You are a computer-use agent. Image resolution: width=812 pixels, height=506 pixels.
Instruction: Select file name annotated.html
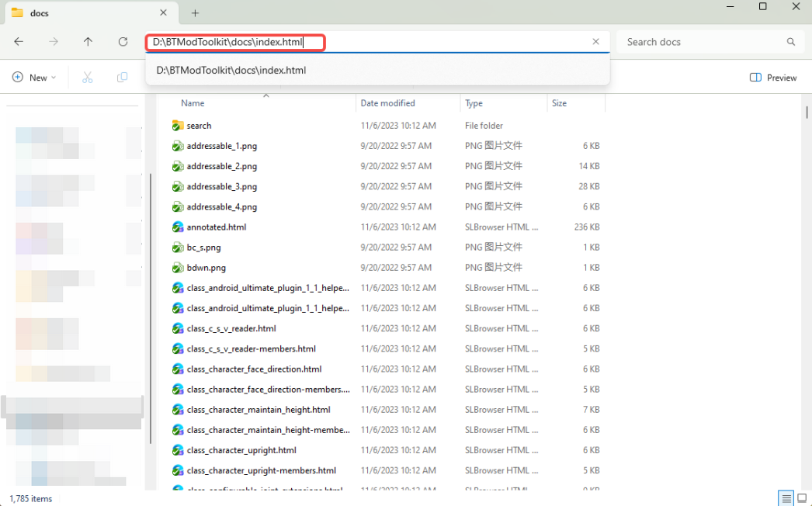pyautogui.click(x=217, y=227)
